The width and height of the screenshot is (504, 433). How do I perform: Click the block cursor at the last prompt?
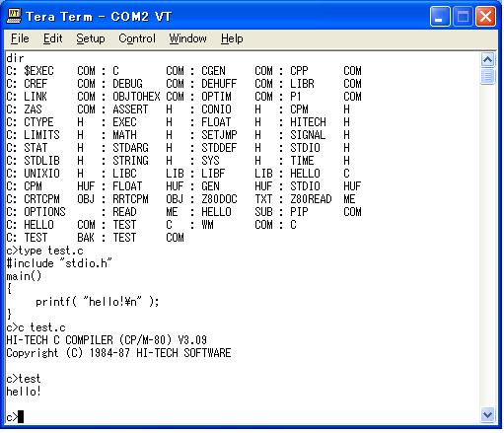click(21, 416)
